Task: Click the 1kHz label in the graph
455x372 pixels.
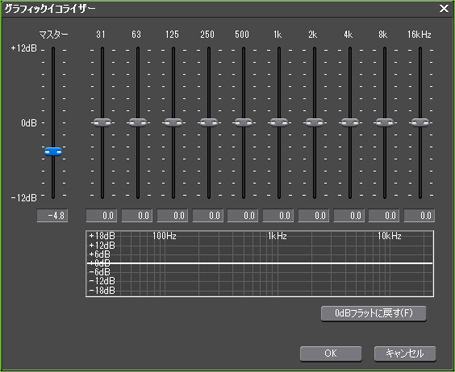Action: pos(277,236)
